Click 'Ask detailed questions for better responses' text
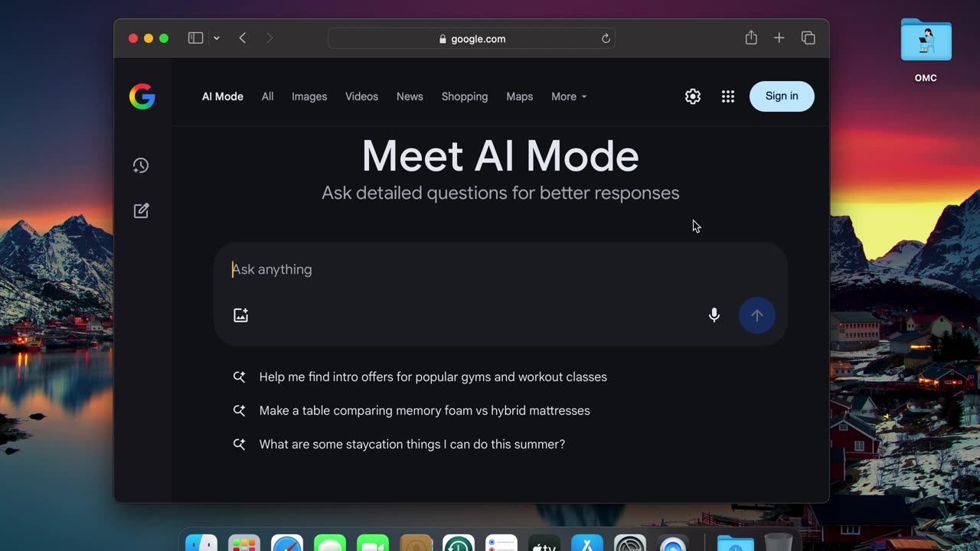Image resolution: width=980 pixels, height=551 pixels. (x=501, y=193)
